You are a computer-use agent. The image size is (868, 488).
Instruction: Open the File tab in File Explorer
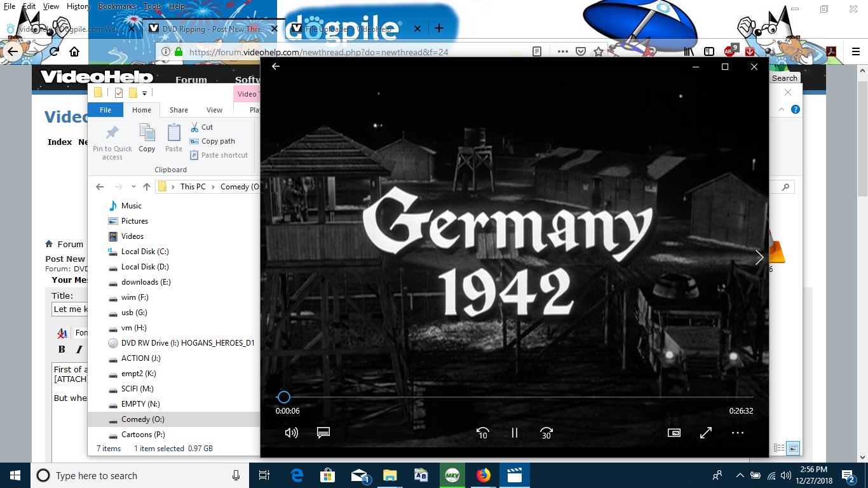point(105,110)
